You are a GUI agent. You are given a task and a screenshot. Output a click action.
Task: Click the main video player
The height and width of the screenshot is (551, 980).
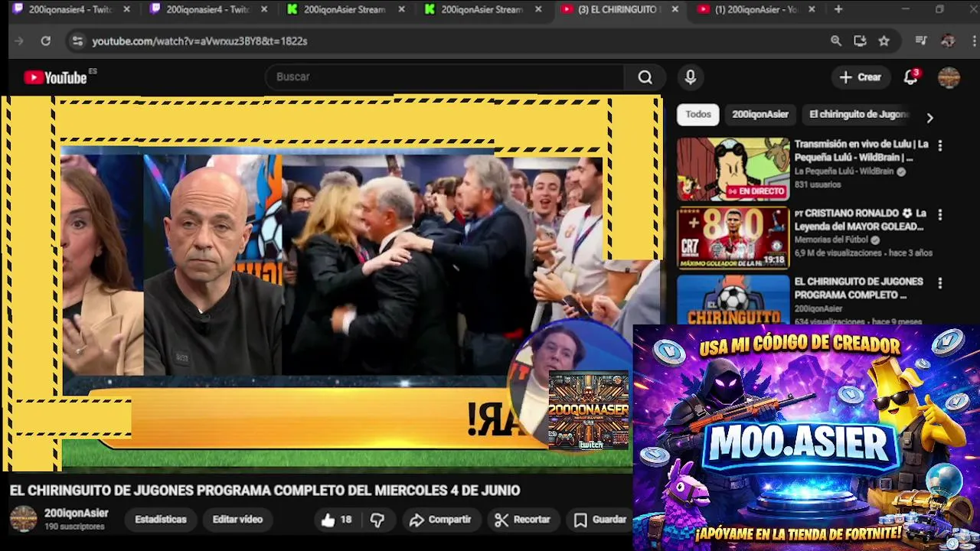tap(331, 283)
